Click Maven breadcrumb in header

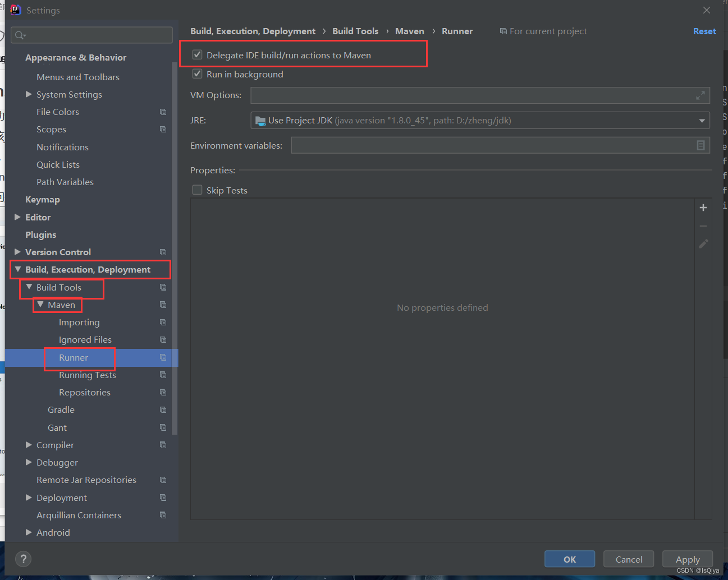tap(410, 31)
